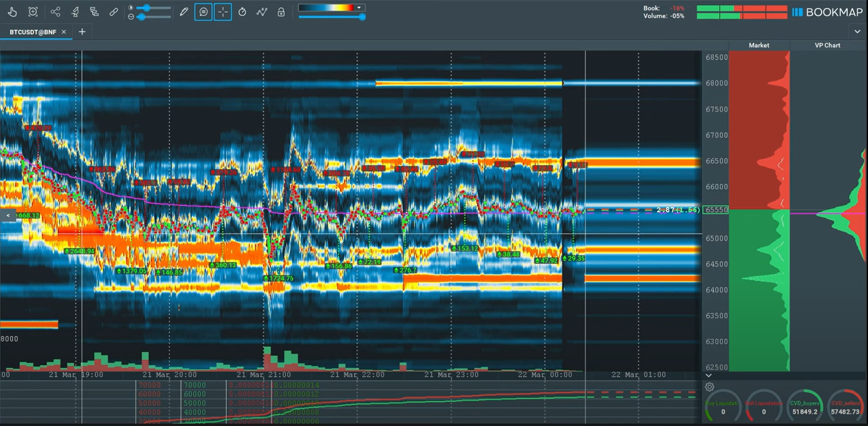
Task: Open the line graph indicators icon
Action: click(261, 12)
